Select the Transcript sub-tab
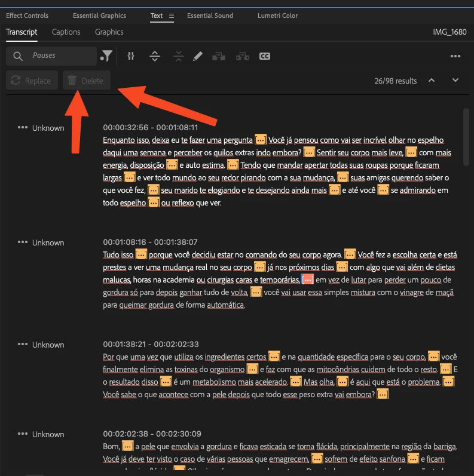474x476 pixels. (22, 32)
